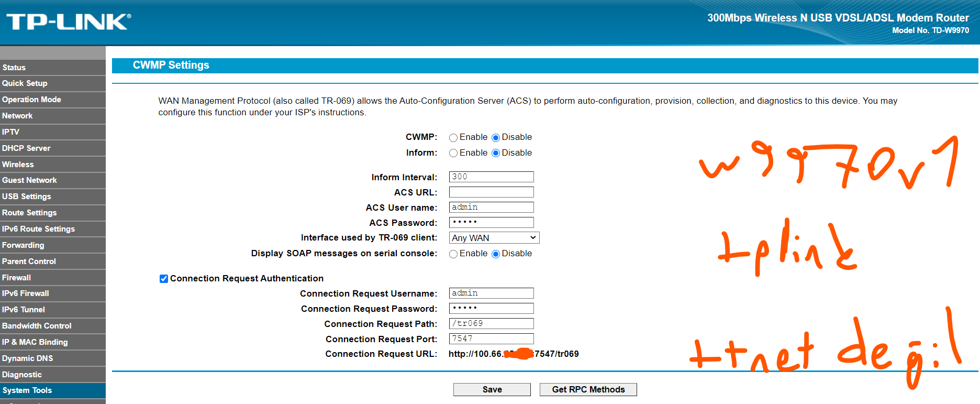Open the Diagnostic menu
Screen dimensions: 980x404
pyautogui.click(x=52, y=375)
